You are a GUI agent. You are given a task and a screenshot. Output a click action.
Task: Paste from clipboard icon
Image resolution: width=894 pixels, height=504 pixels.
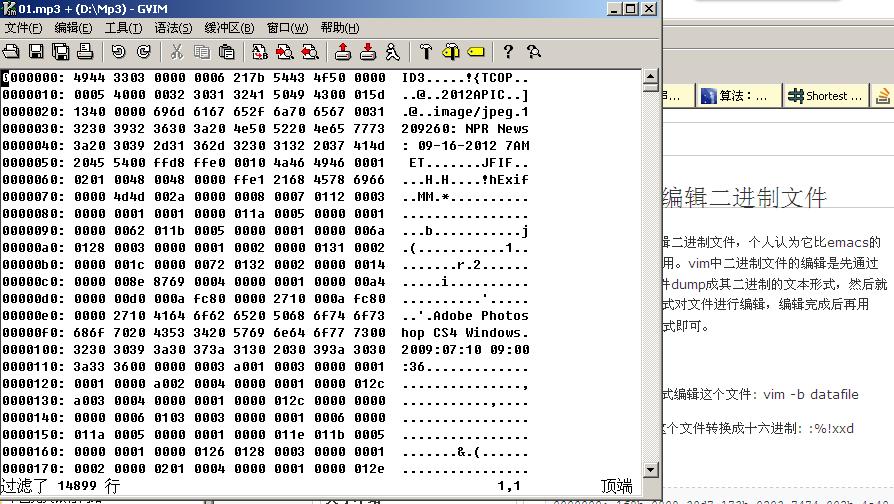227,52
